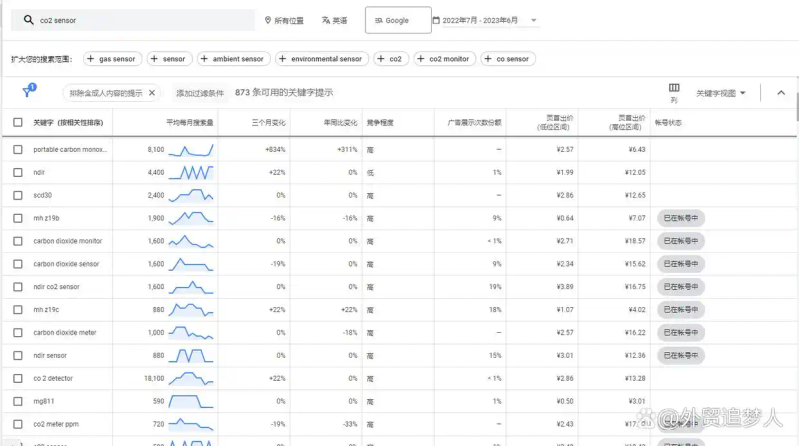799x446 pixels.
Task: Click the location pin icon
Action: [268, 20]
